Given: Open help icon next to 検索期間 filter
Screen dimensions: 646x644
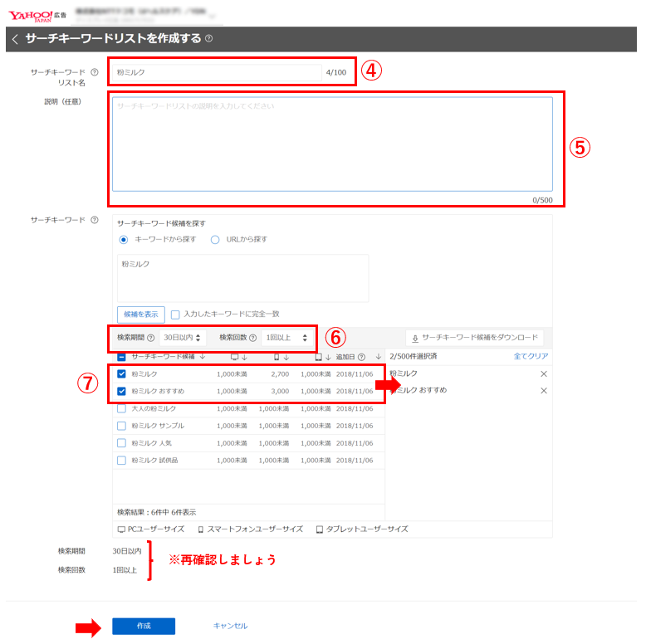Looking at the screenshot, I should click(x=150, y=338).
